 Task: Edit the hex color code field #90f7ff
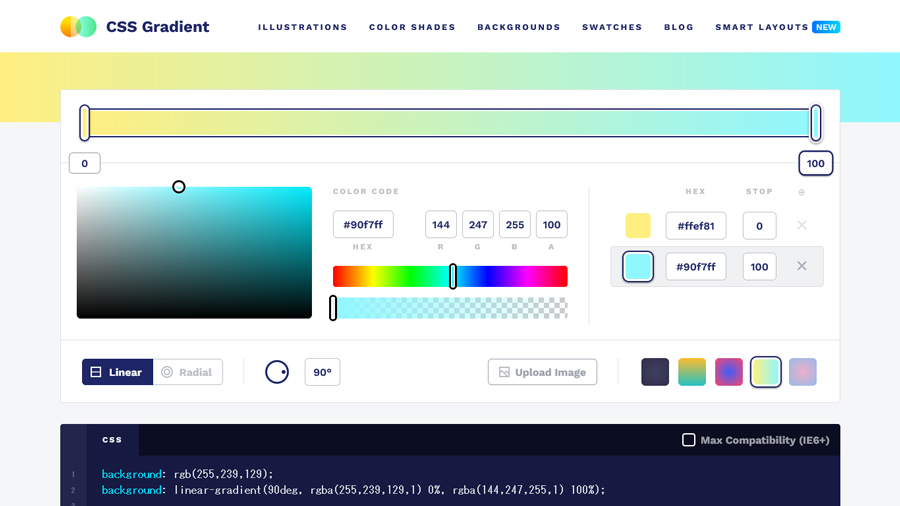point(363,225)
